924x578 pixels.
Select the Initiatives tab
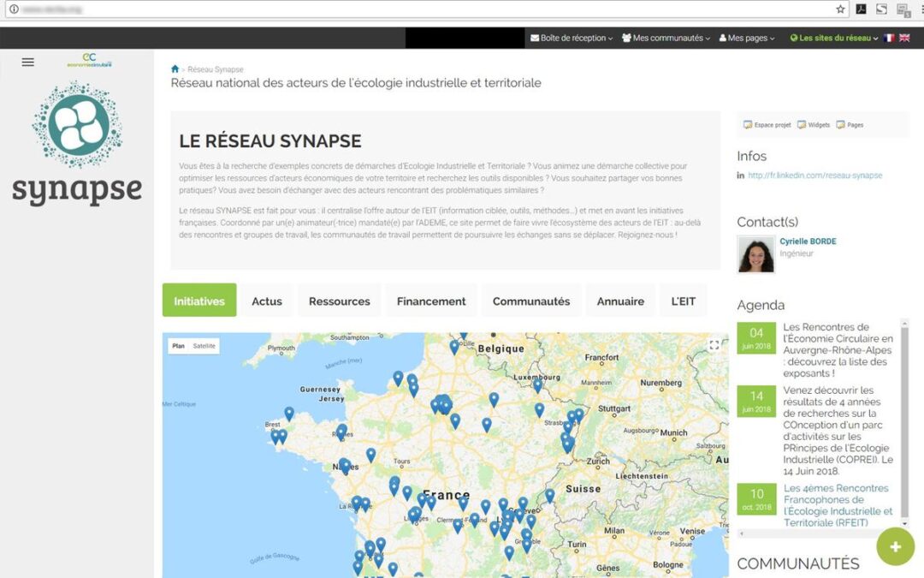coord(199,301)
